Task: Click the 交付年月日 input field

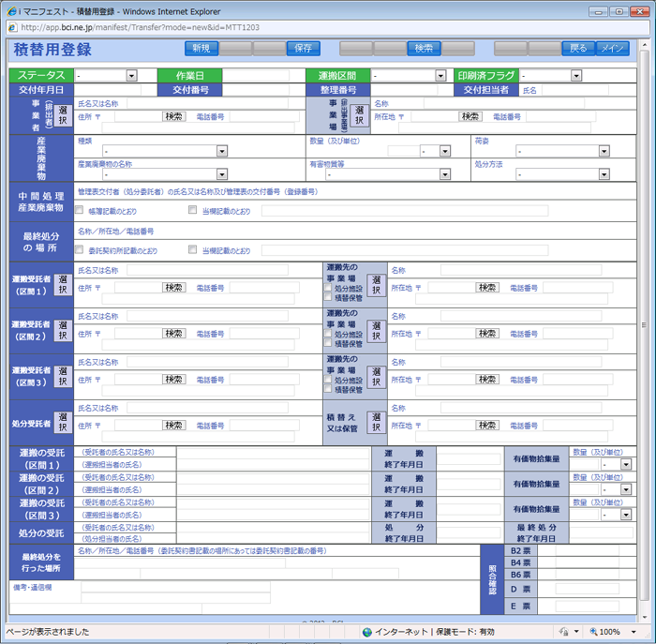Action: click(x=108, y=90)
